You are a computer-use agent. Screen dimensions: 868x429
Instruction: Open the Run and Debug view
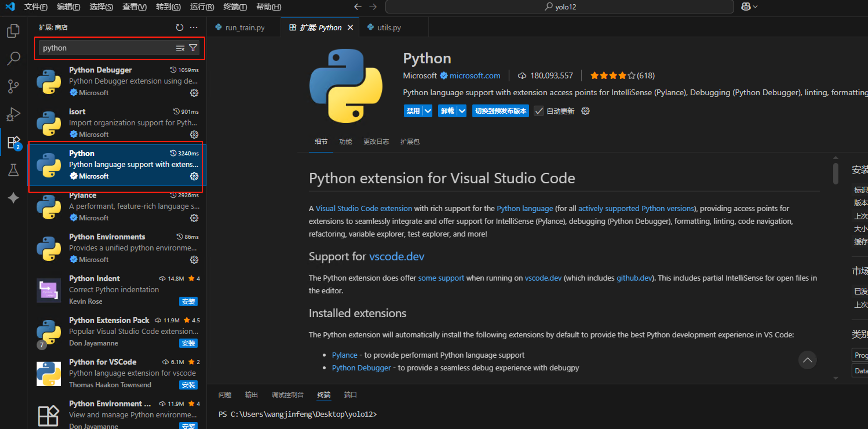14,114
